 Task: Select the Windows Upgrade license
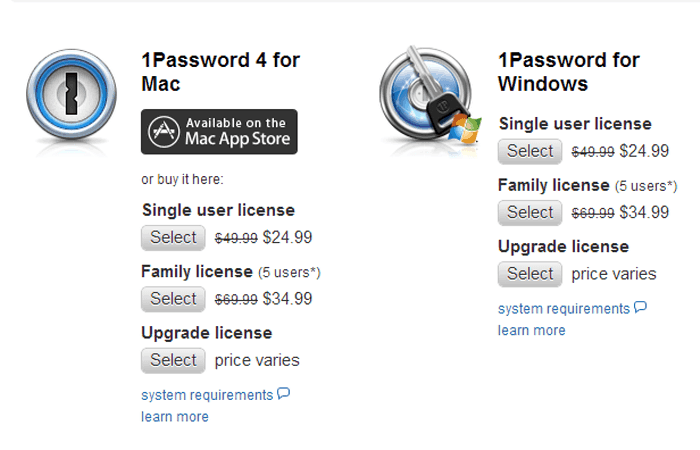click(529, 273)
